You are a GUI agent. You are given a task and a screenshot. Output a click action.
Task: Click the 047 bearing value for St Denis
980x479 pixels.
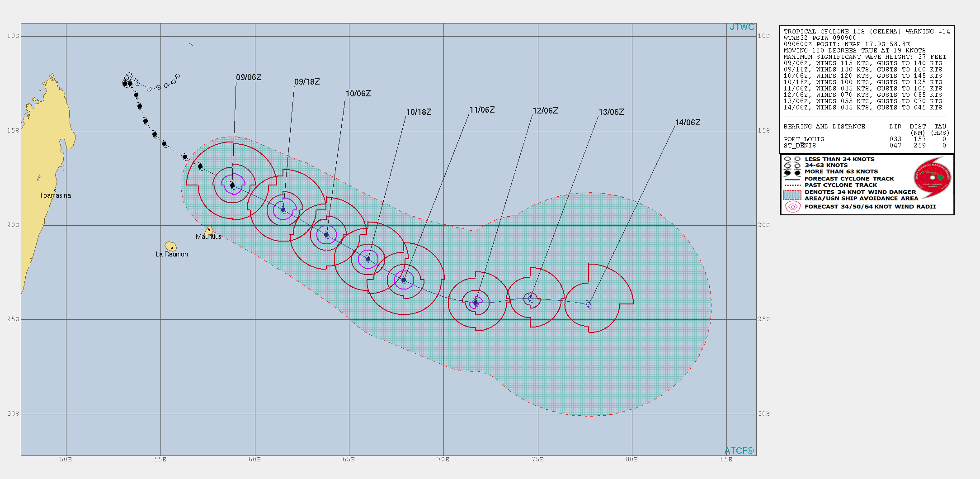coord(895,146)
